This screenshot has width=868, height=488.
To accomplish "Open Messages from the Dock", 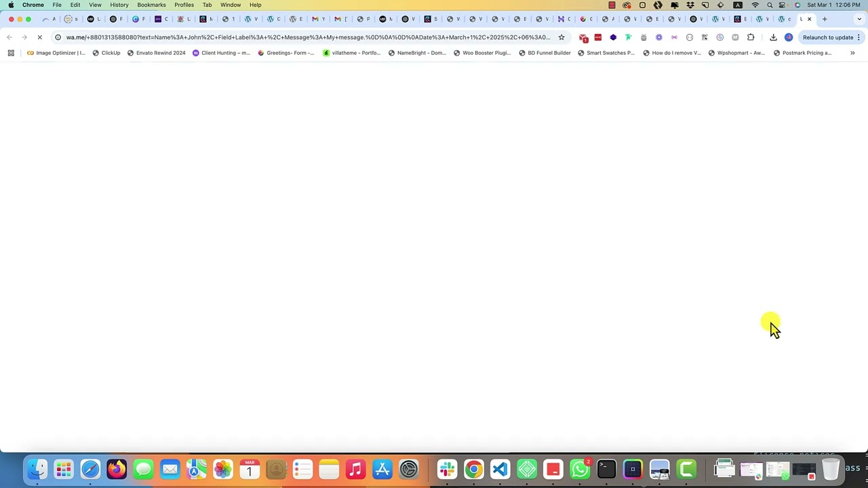I will coord(143,469).
